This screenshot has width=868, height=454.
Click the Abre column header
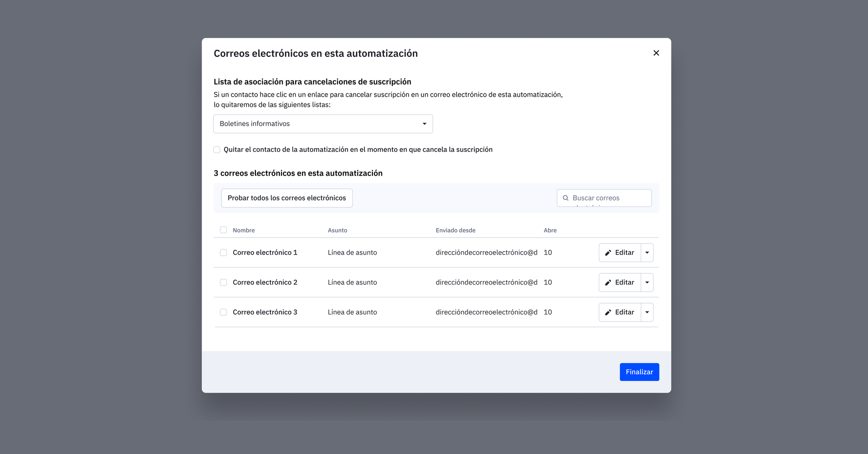550,230
